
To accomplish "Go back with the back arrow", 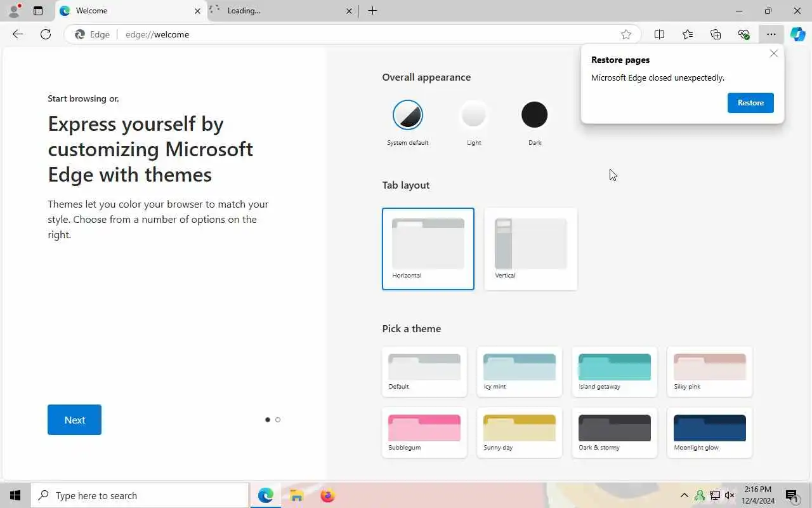I will click(18, 34).
